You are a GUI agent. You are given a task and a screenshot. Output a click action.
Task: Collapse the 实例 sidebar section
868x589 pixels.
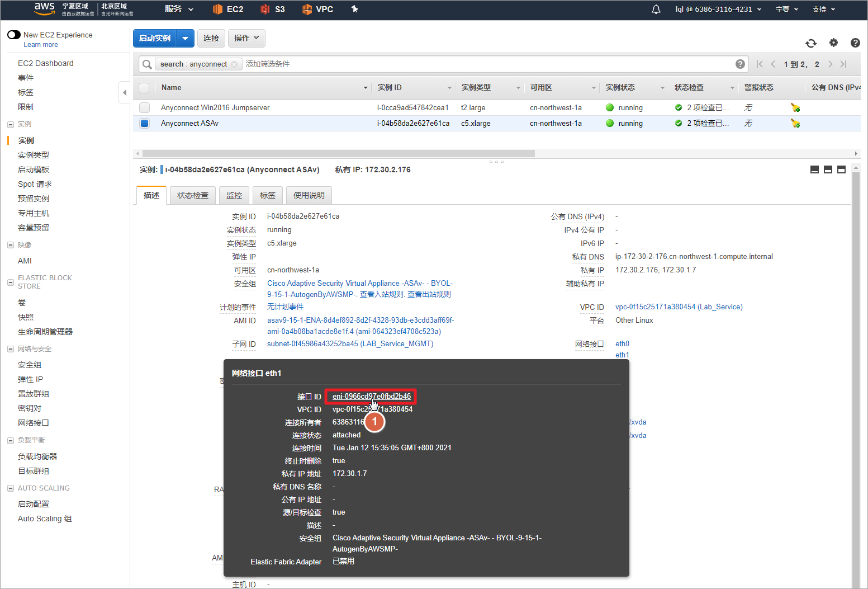coord(11,124)
